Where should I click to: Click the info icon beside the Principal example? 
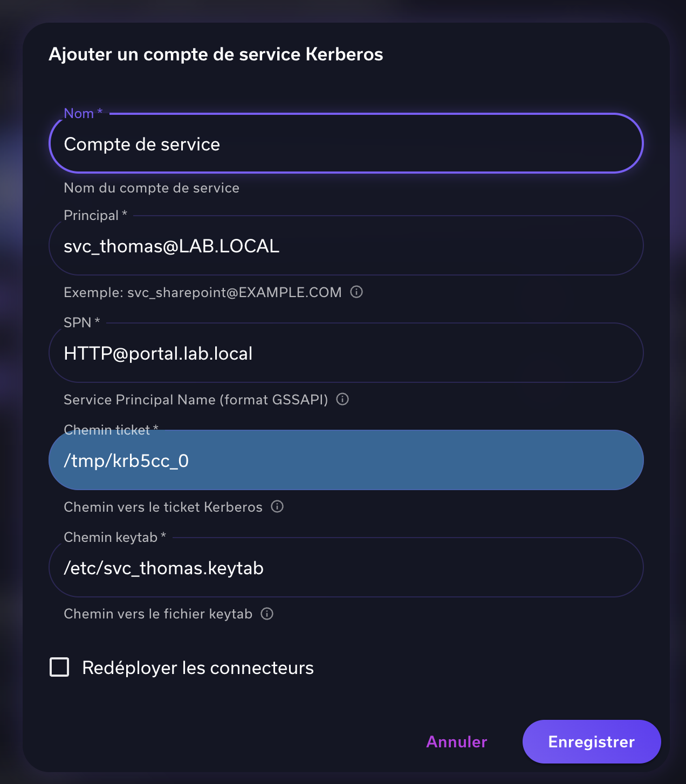[356, 292]
